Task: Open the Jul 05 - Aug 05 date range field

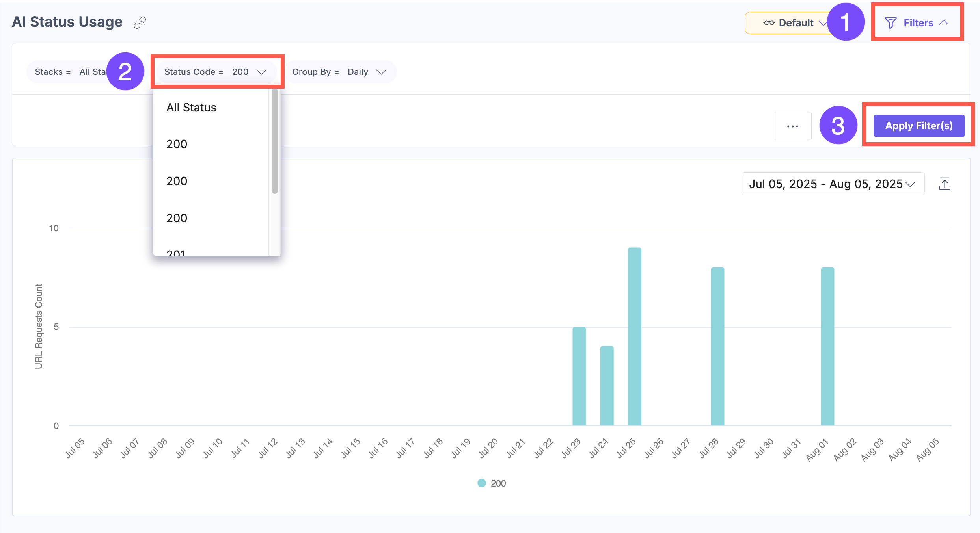Action: coord(826,184)
